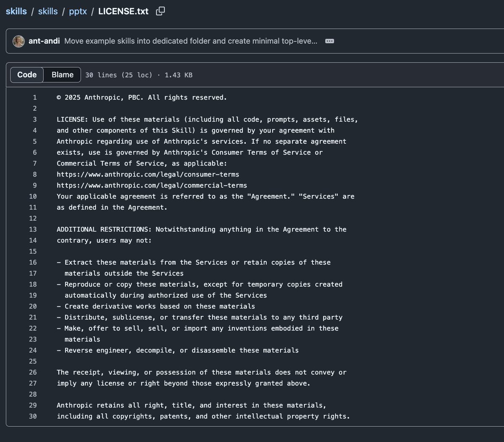This screenshot has height=442, width=504.
Task: Click 'Create derivative works based on these materials'
Action: coord(156,306)
